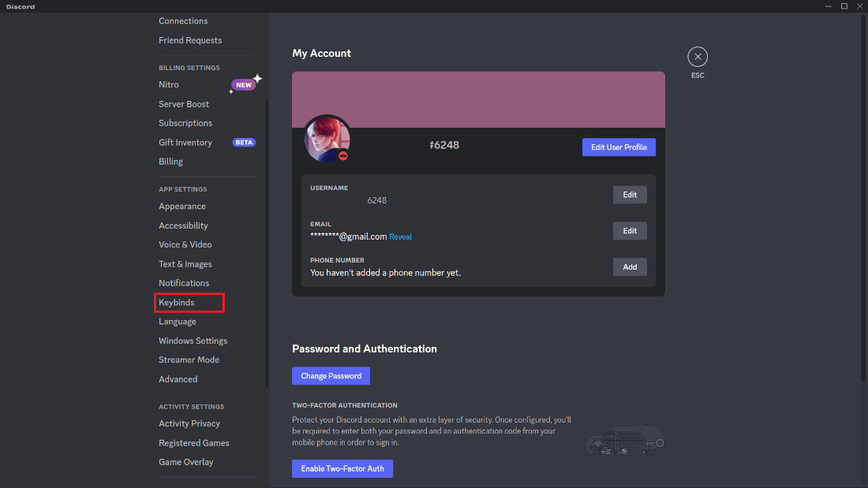Edit the username
The width and height of the screenshot is (868, 488).
pyautogui.click(x=629, y=195)
